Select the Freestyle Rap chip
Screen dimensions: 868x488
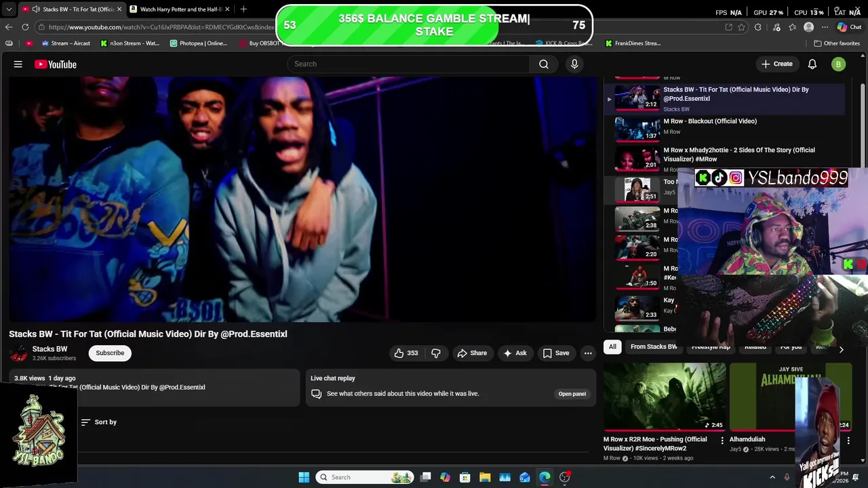pos(711,347)
